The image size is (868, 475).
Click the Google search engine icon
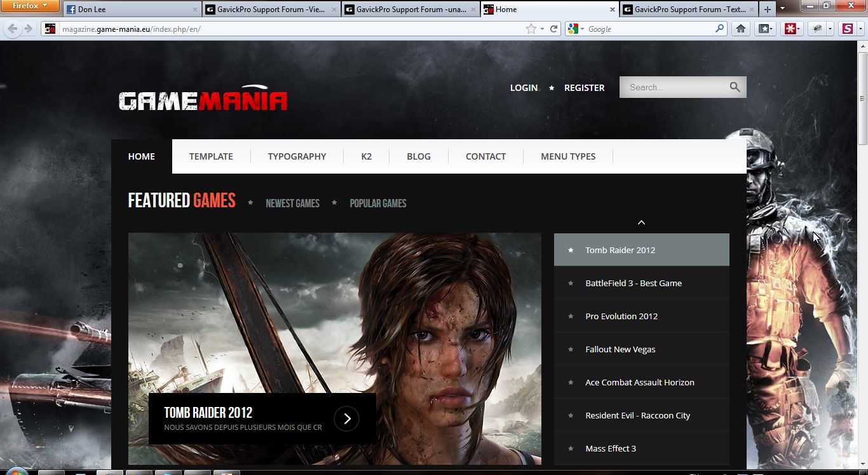pyautogui.click(x=573, y=29)
